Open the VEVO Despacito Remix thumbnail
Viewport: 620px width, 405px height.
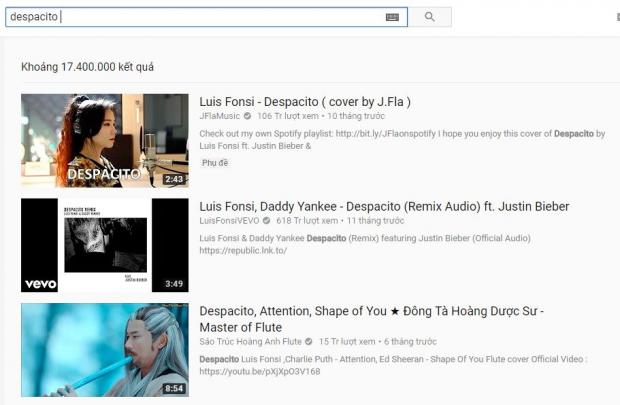104,245
